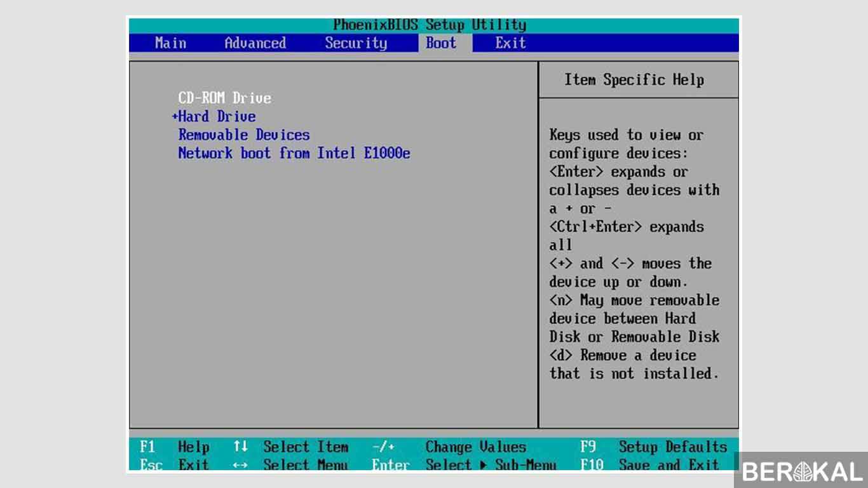Click 'Keys used to view or' help text

[x=627, y=135]
